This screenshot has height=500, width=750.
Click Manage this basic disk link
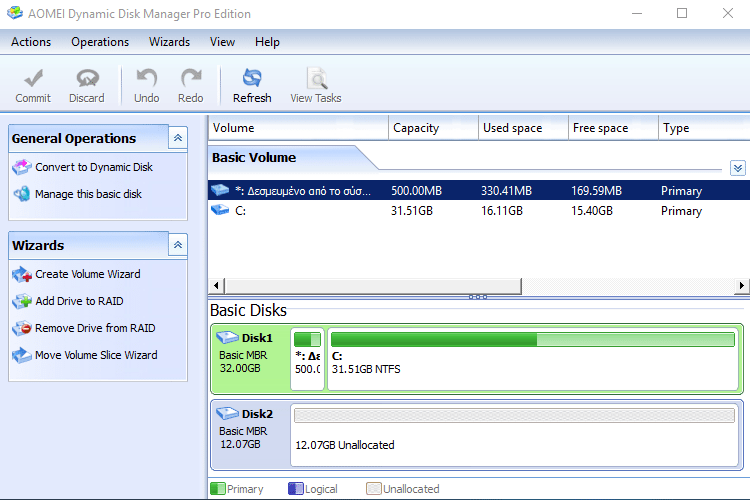pos(88,194)
